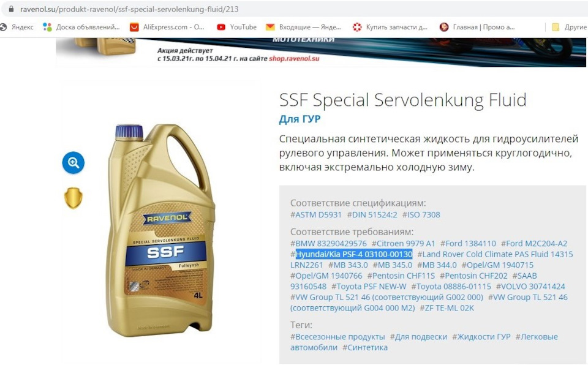Open Доска объявлений bookmark
The image size is (588, 365).
coord(81,27)
